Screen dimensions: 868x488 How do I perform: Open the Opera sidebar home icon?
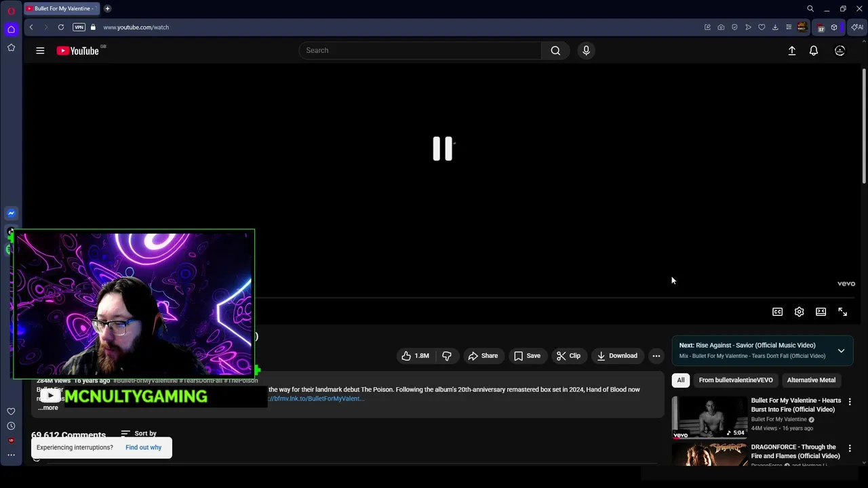coord(11,29)
